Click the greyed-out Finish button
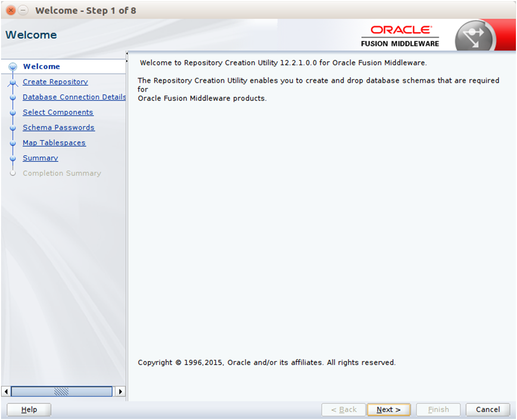The width and height of the screenshot is (517, 420). 438,409
